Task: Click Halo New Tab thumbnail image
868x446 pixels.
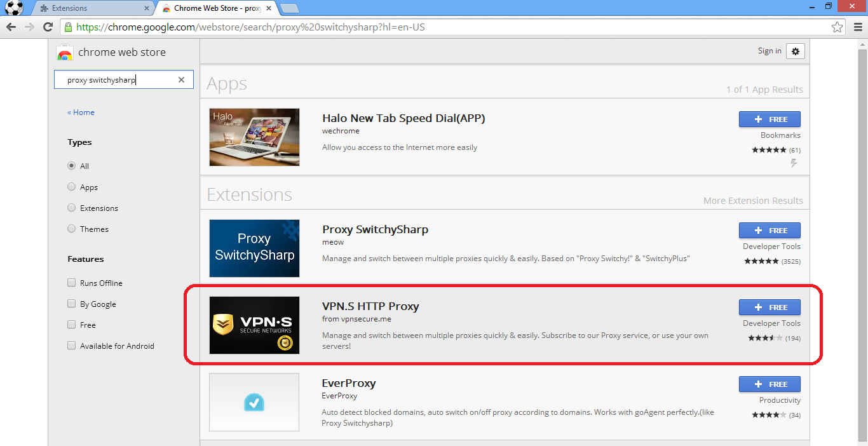Action: point(254,137)
